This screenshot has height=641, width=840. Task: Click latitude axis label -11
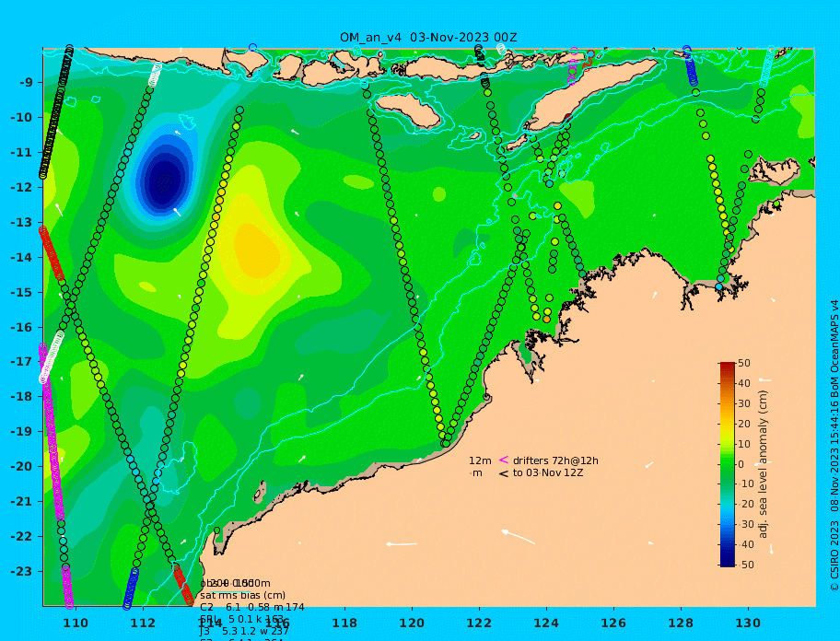point(22,153)
